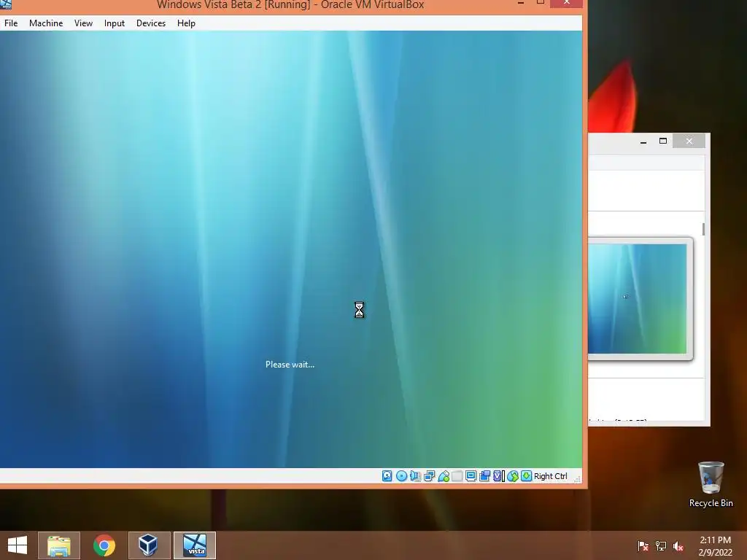This screenshot has width=747, height=560.
Task: Click the Right Ctrl host key label
Action: [x=551, y=475]
